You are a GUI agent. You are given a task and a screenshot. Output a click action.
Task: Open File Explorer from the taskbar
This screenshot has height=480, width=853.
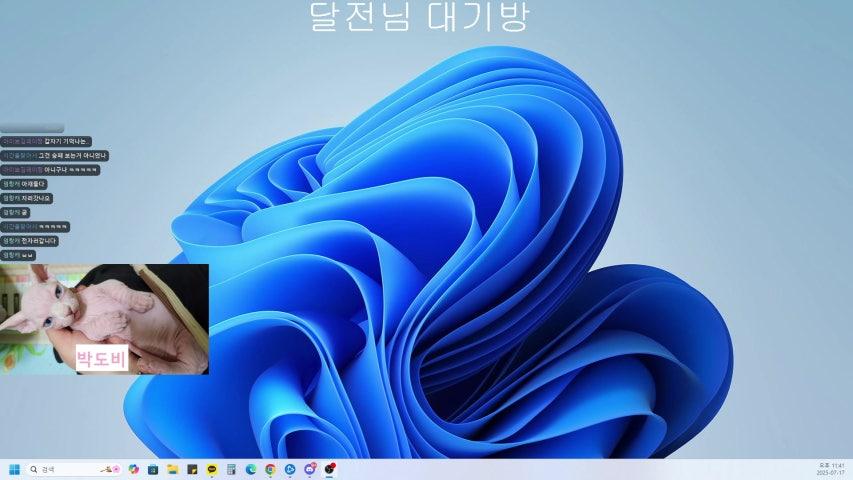click(x=172, y=469)
